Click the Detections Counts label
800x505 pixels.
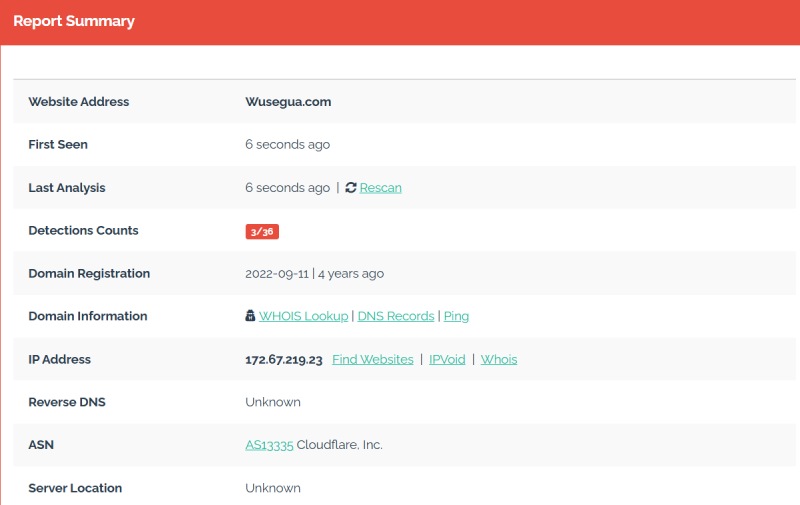pyautogui.click(x=84, y=231)
